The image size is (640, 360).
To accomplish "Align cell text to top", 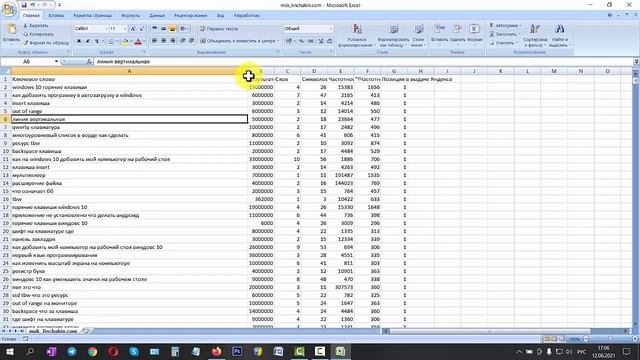I will (154, 29).
